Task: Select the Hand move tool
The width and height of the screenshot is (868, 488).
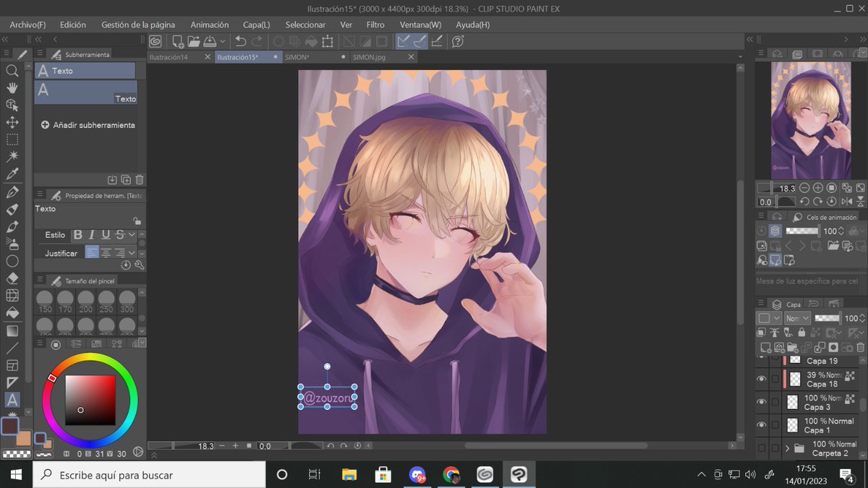Action: coord(12,87)
